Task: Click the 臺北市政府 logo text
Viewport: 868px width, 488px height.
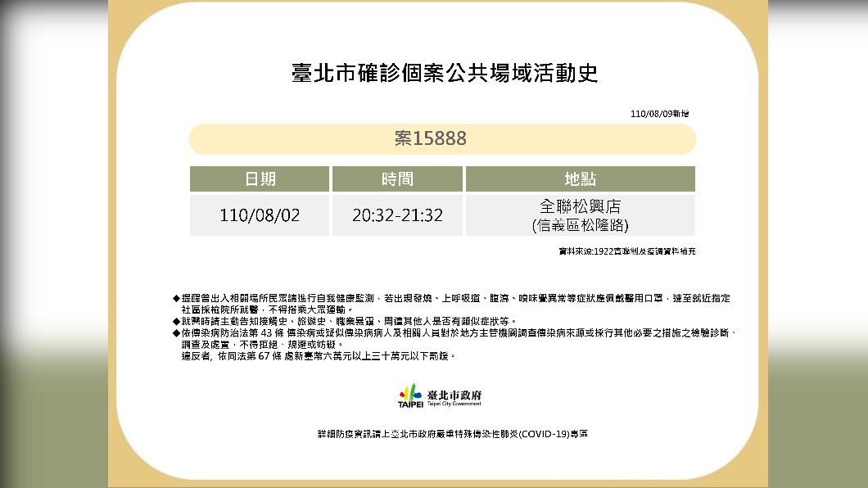Action: click(x=454, y=395)
